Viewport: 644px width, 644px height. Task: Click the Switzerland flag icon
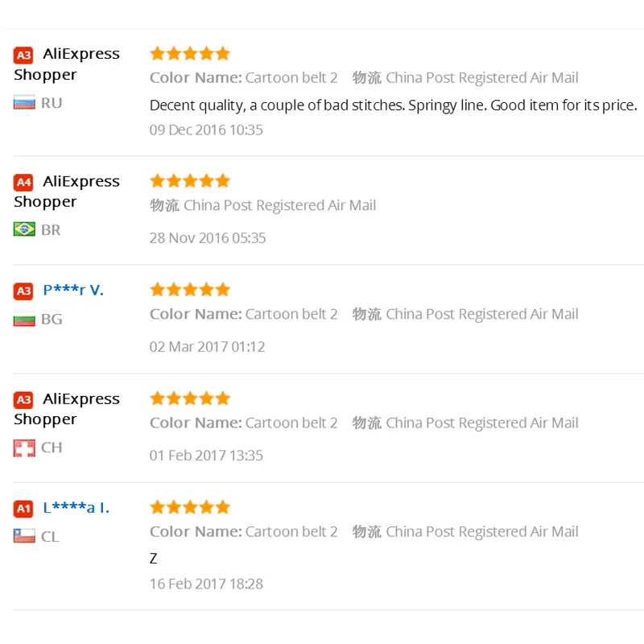[x=24, y=448]
